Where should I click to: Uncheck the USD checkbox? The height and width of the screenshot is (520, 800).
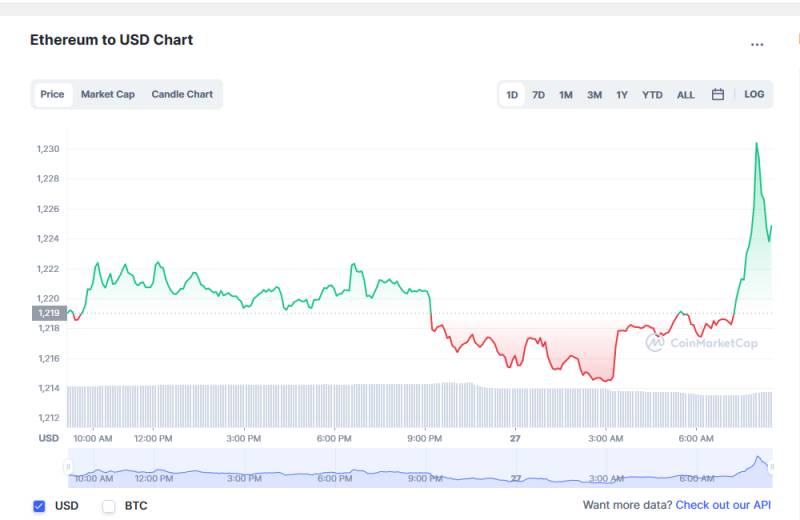pos(39,506)
